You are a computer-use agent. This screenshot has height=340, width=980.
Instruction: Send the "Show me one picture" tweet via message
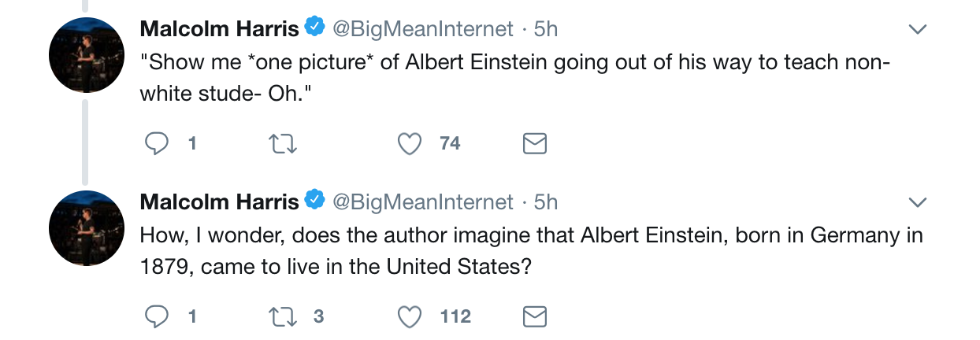535,143
